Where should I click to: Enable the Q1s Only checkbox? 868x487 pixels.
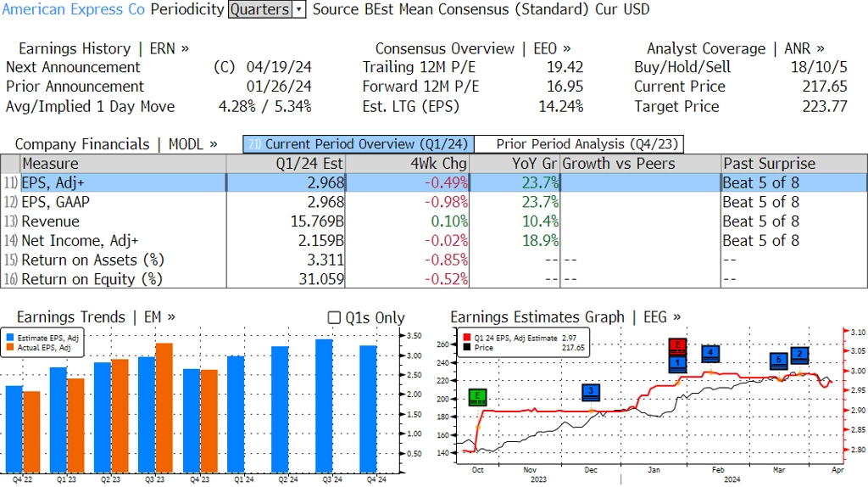(x=334, y=317)
